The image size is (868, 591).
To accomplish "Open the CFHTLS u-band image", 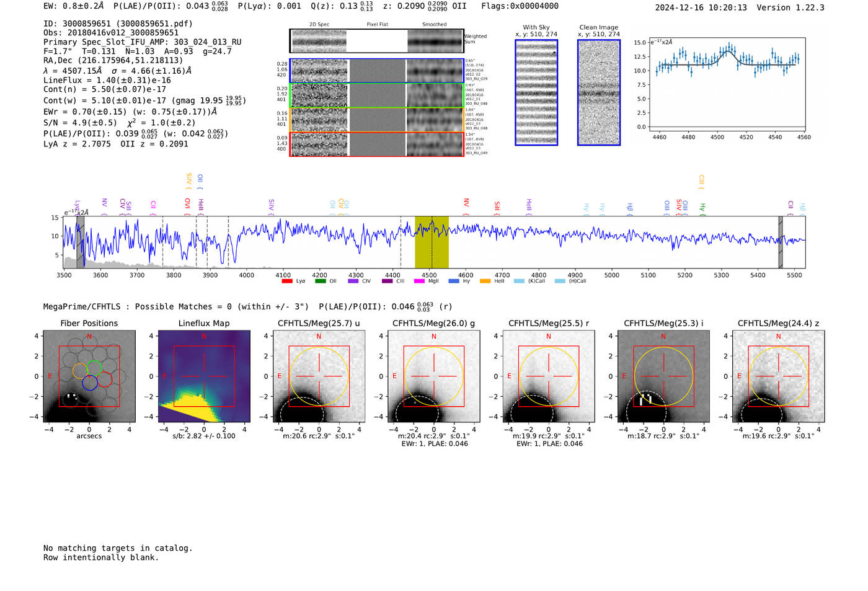I will tap(319, 376).
